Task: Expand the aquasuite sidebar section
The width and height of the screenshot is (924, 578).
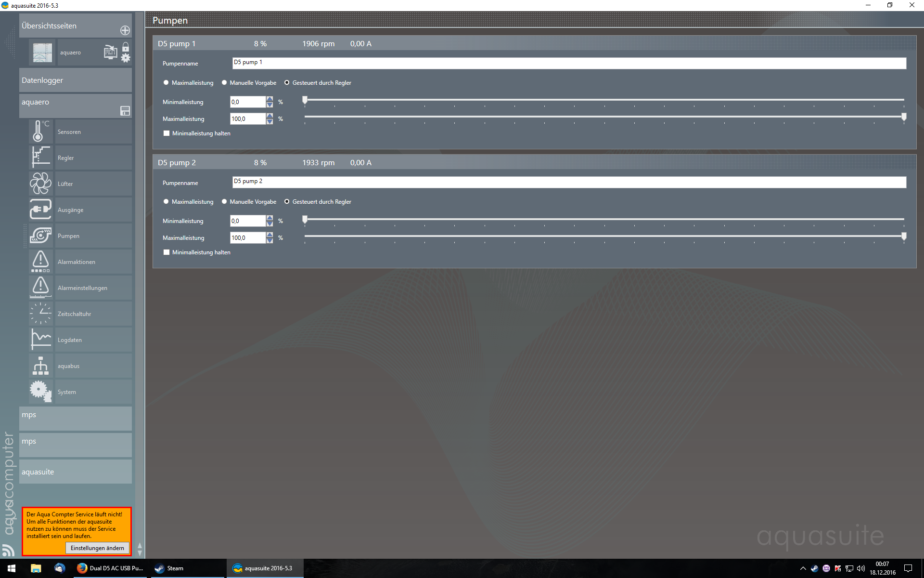Action: pos(76,472)
